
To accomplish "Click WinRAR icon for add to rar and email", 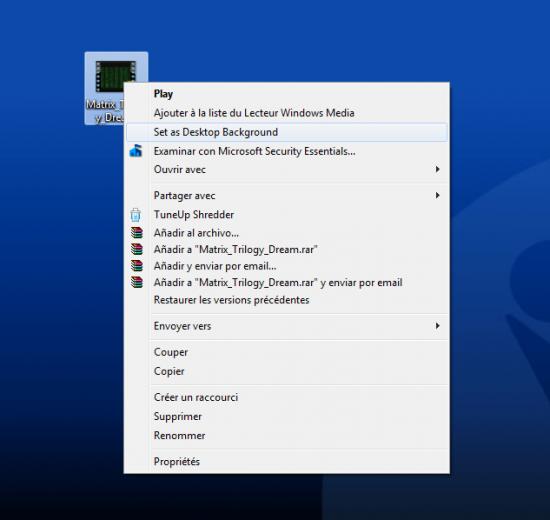I will pyautogui.click(x=137, y=282).
